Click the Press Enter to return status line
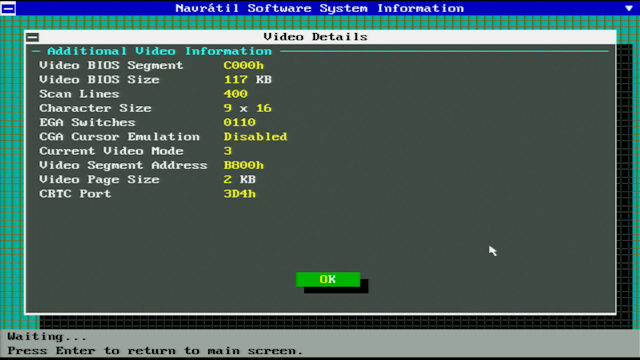 click(x=155, y=351)
